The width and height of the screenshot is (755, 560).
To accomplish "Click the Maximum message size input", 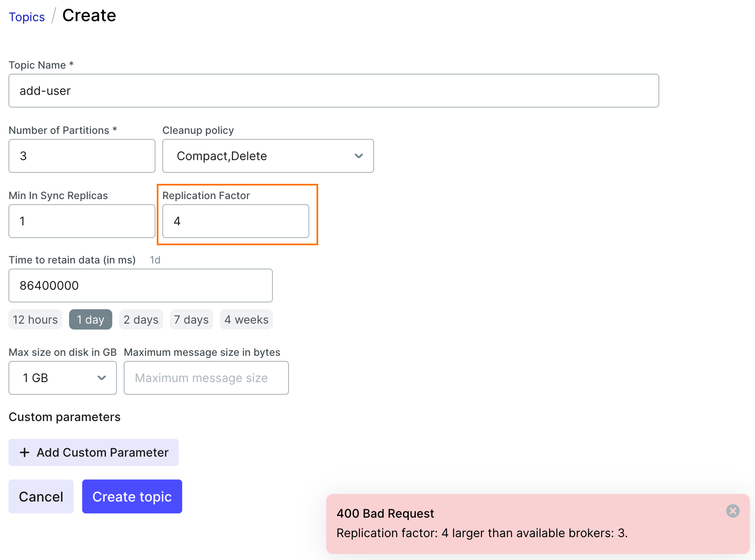I will pos(206,378).
